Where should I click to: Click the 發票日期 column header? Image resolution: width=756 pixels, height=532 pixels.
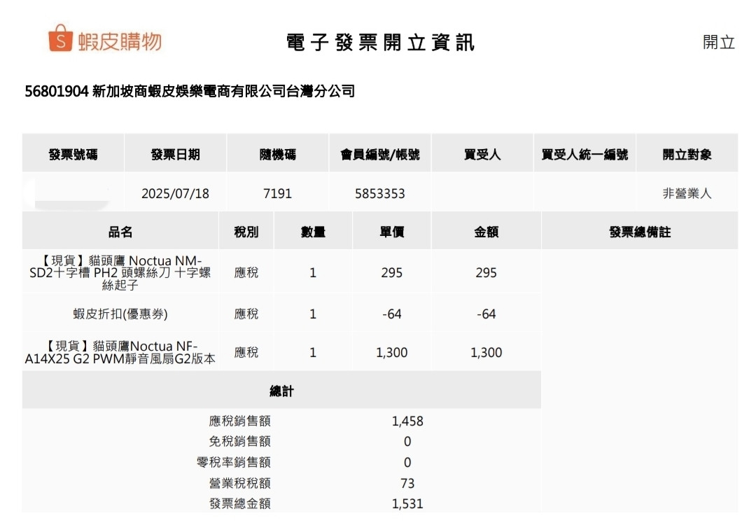[x=176, y=154]
